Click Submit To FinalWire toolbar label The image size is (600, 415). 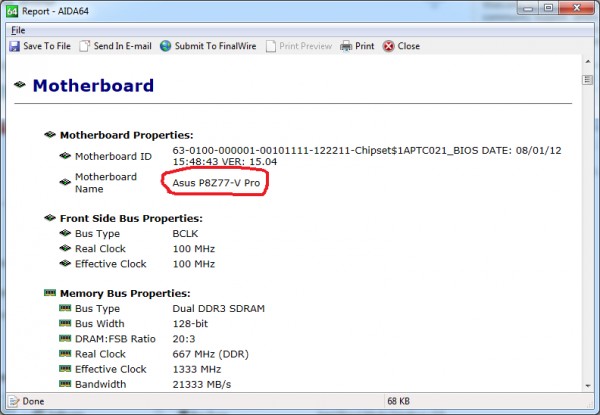[215, 46]
